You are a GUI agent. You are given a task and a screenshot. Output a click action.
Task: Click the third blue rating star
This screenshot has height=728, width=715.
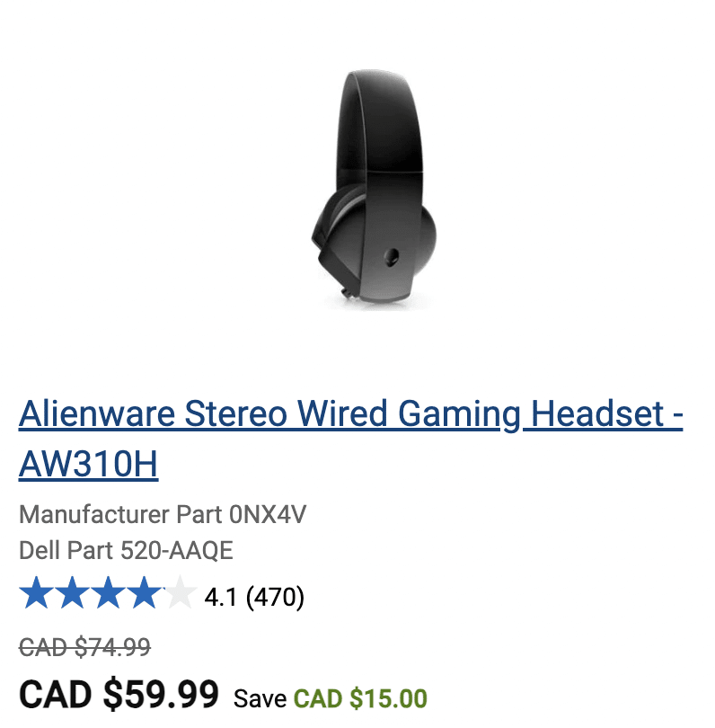coord(108,592)
